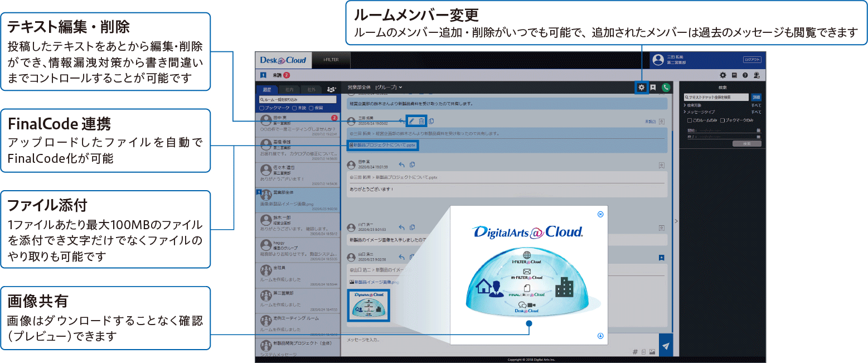Viewport: 868px width, 363px height.
Task: Enable the このルームのみ checkbox
Action: (690, 120)
